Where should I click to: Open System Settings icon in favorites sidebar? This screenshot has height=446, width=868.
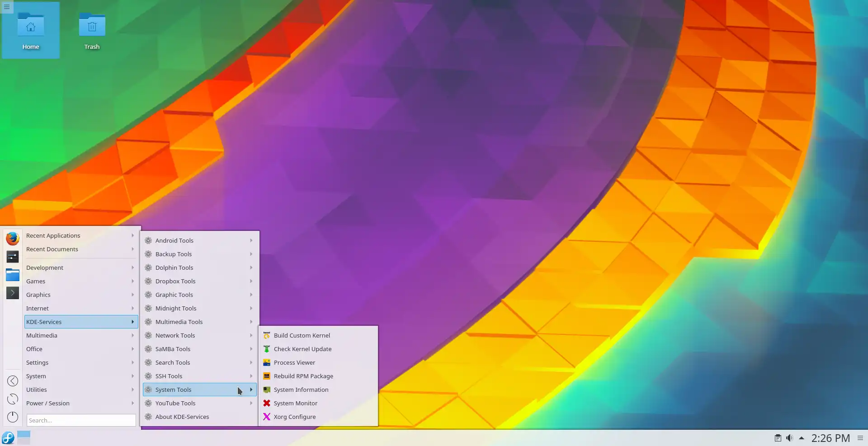tap(13, 257)
